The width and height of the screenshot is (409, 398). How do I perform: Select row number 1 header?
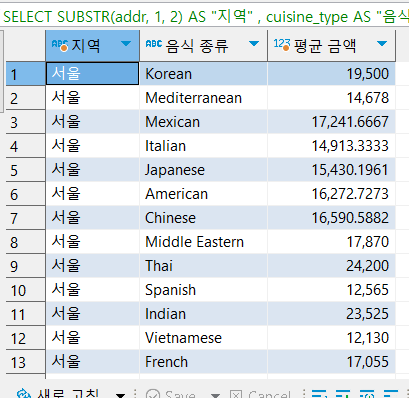tap(25, 74)
